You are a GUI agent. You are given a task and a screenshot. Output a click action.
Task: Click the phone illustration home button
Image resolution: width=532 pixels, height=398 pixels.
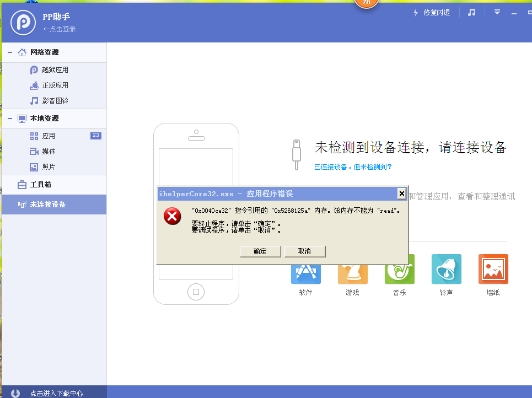point(196,292)
